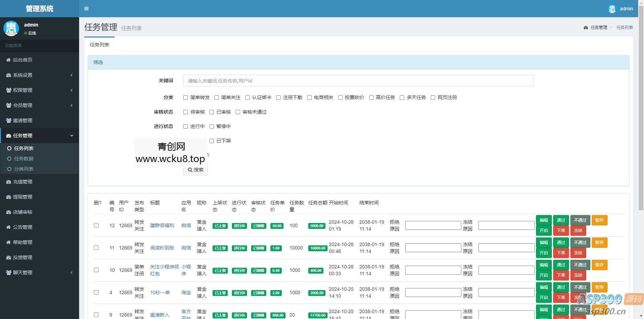Check the 待审核 review status checkbox
644x319 pixels.
tap(185, 112)
